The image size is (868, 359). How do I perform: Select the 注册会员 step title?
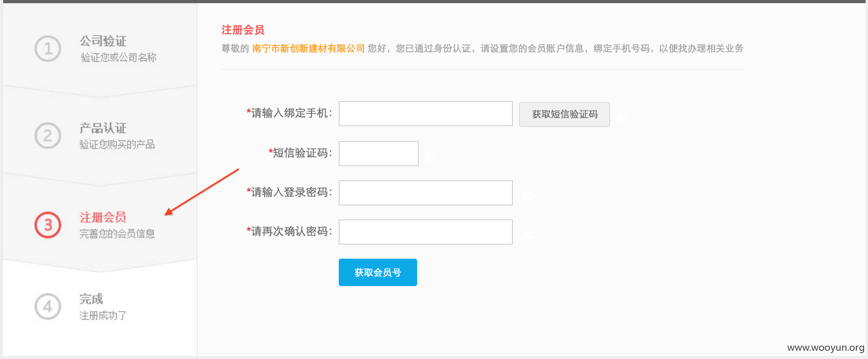103,217
